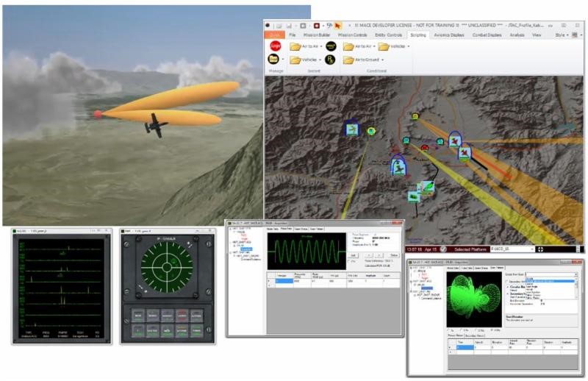Open the Avionics Displays tab
588x381 pixels.
(x=449, y=35)
